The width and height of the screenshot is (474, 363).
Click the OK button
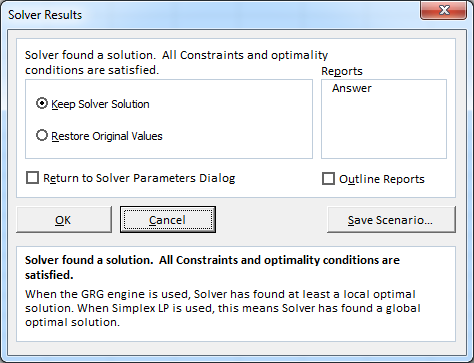click(x=64, y=220)
